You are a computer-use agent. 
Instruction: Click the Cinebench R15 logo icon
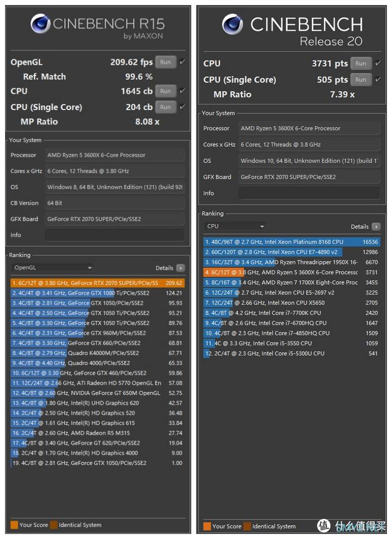click(40, 24)
